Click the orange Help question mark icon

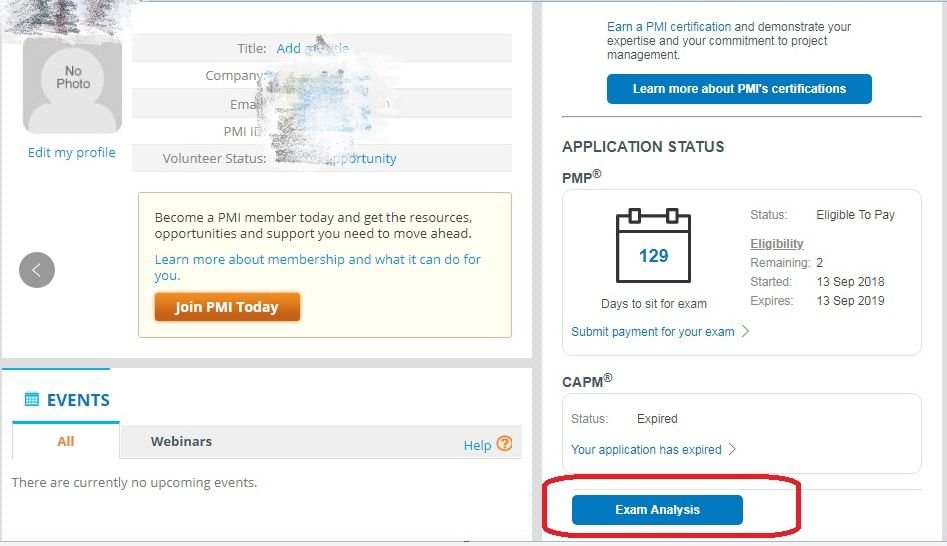[x=504, y=444]
